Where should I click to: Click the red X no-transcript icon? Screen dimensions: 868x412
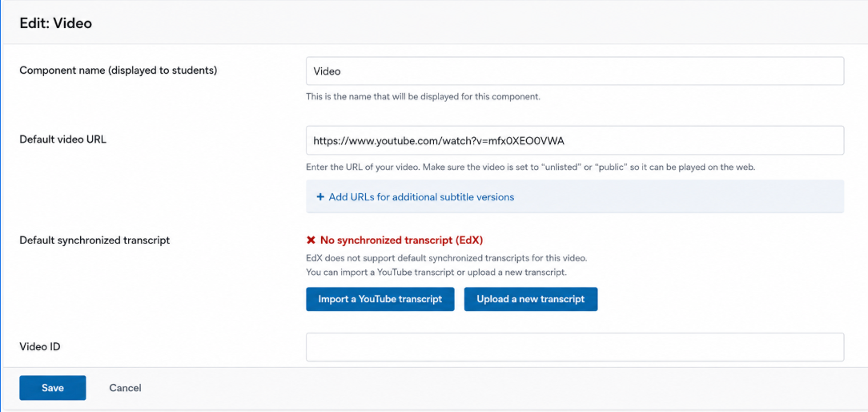(x=311, y=240)
